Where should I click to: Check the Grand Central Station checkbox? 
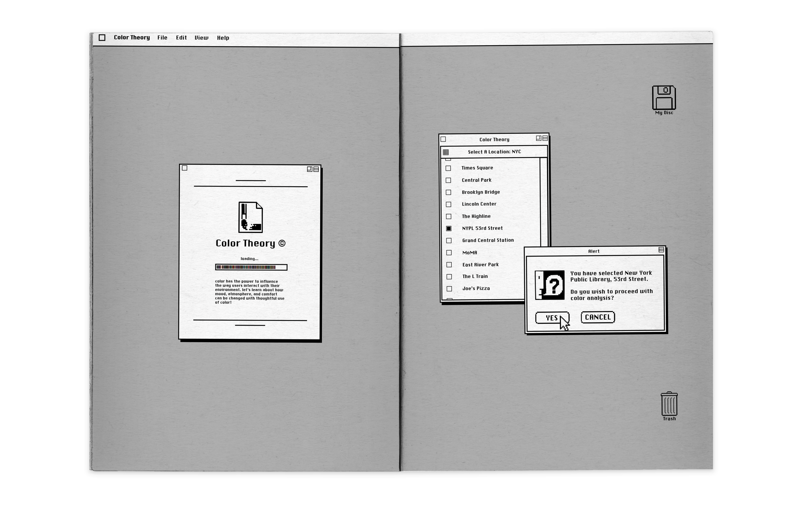pyautogui.click(x=449, y=241)
